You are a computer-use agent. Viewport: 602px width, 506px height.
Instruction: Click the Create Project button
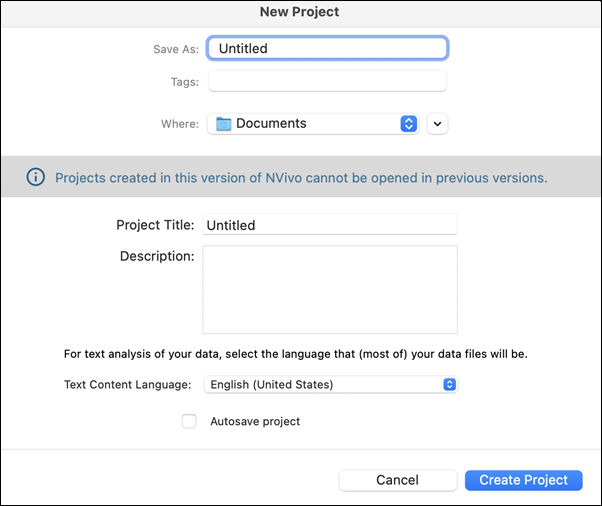[x=523, y=480]
